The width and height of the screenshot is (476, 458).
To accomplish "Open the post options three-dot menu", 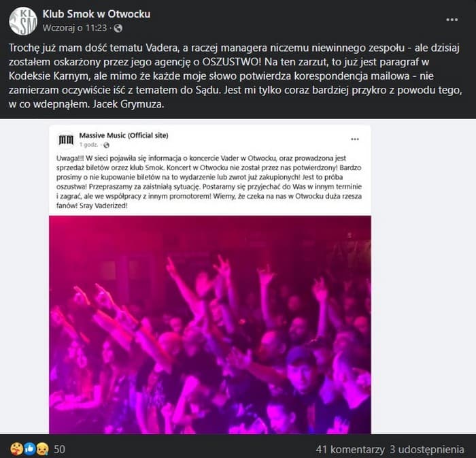I will click(452, 20).
